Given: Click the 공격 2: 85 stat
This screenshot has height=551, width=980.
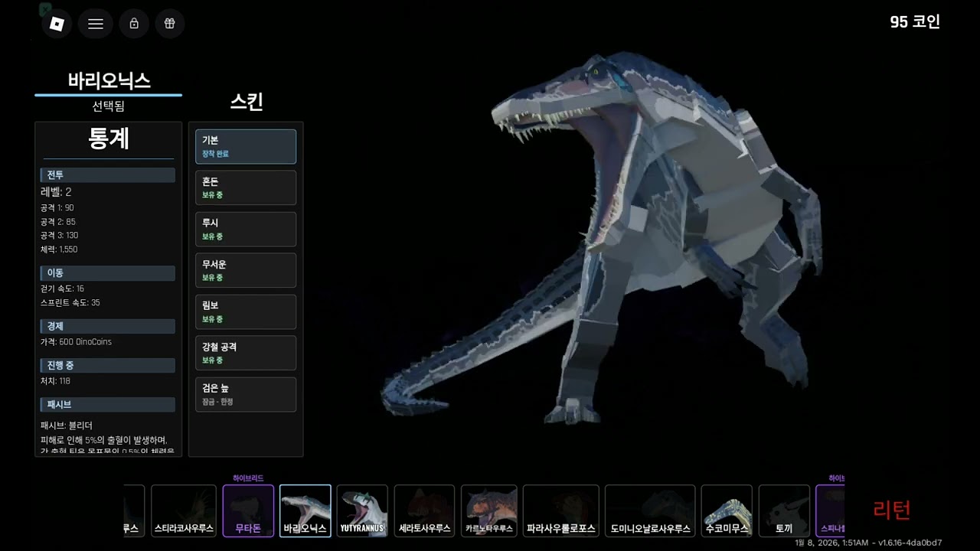Looking at the screenshot, I should click(58, 222).
